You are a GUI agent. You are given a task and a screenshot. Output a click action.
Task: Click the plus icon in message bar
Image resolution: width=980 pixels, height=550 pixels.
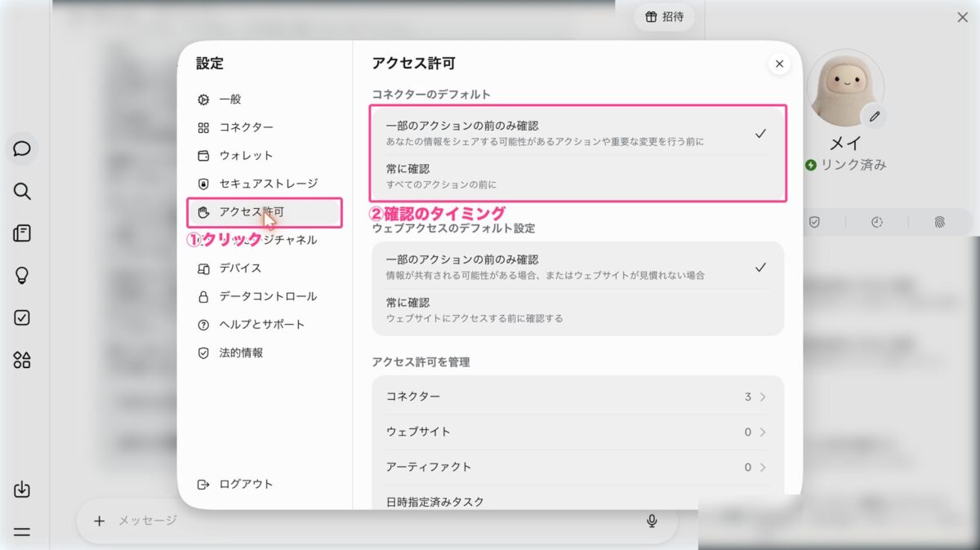99,521
